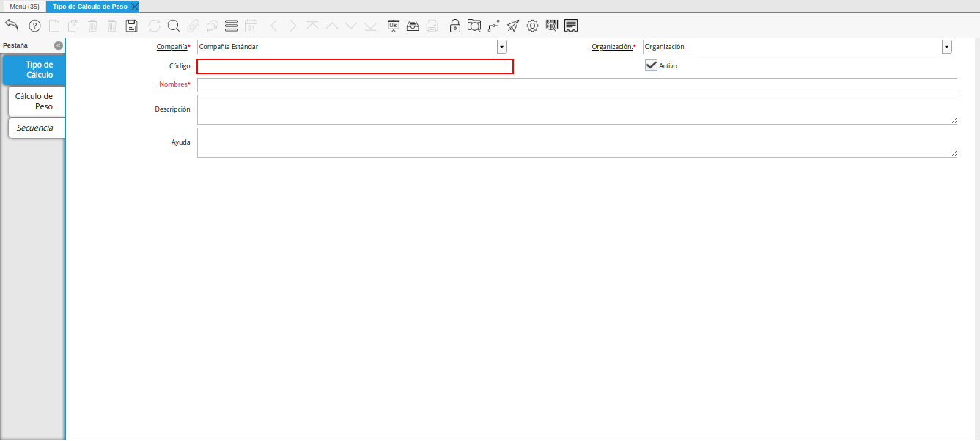Click the calendar history icon
980x441 pixels.
[251, 26]
